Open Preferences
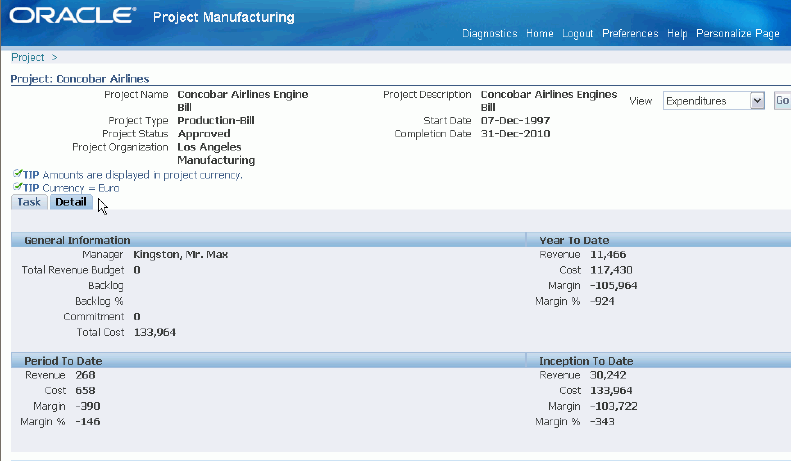This screenshot has height=461, width=791. pyautogui.click(x=630, y=33)
